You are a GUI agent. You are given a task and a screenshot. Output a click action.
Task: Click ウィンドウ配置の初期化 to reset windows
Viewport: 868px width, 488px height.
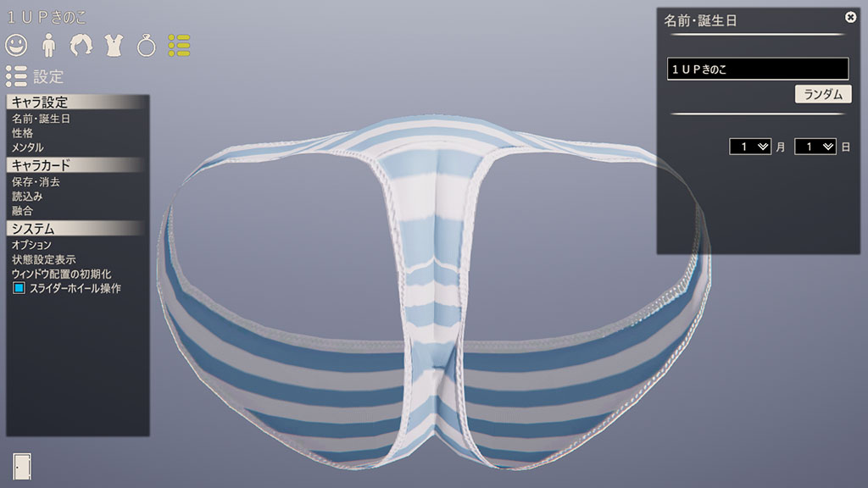coord(61,274)
